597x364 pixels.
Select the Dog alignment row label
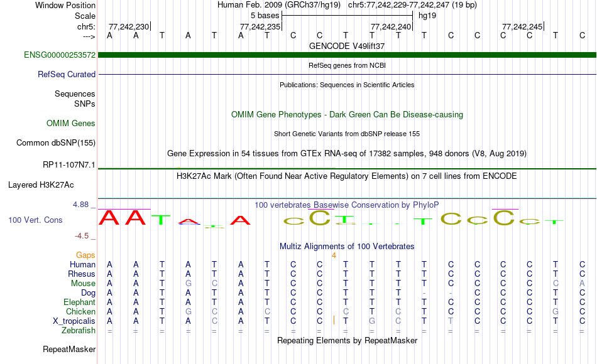coord(88,293)
